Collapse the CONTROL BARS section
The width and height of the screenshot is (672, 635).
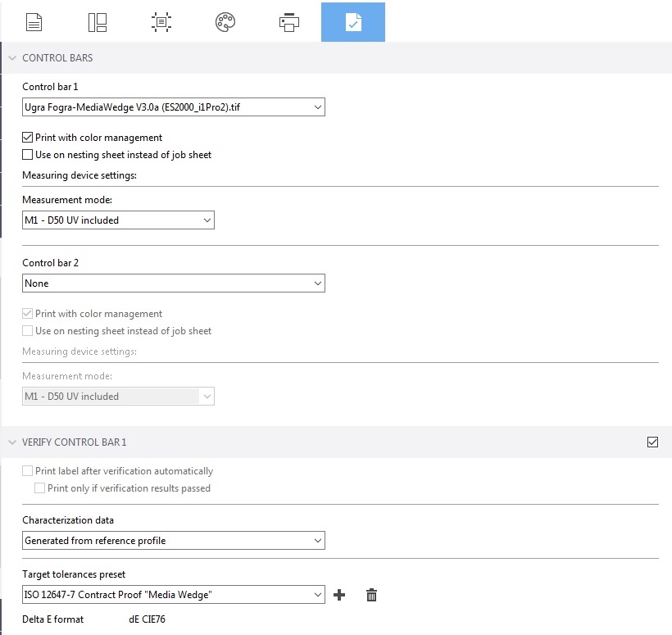(11, 58)
